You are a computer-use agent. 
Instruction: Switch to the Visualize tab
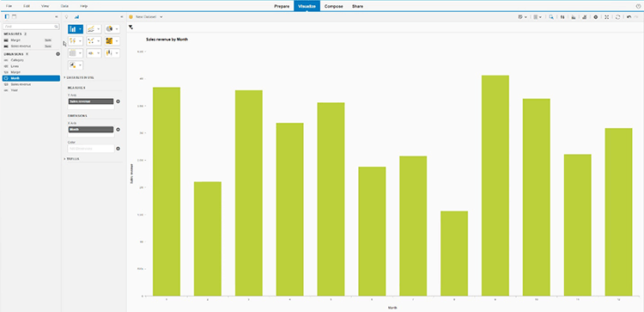(307, 6)
